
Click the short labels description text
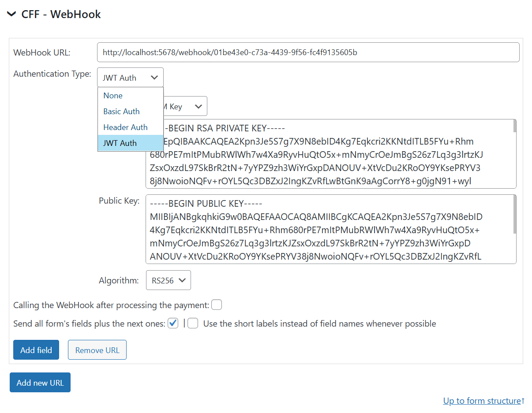click(x=319, y=324)
